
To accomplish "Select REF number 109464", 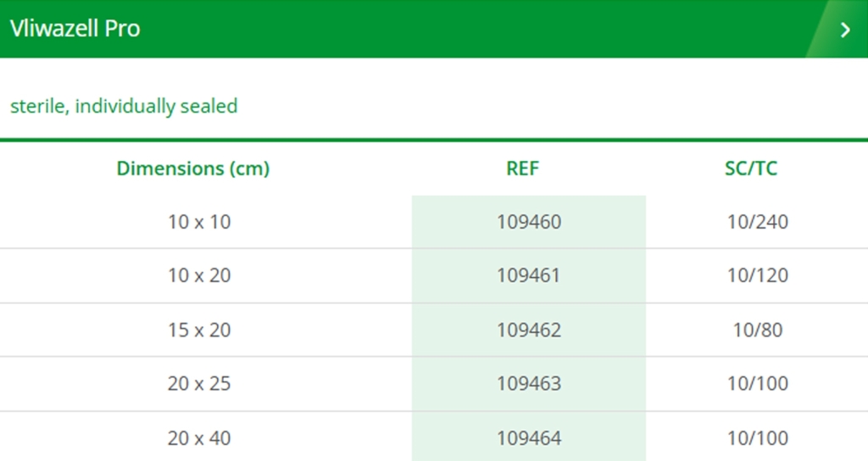I will pyautogui.click(x=529, y=438).
